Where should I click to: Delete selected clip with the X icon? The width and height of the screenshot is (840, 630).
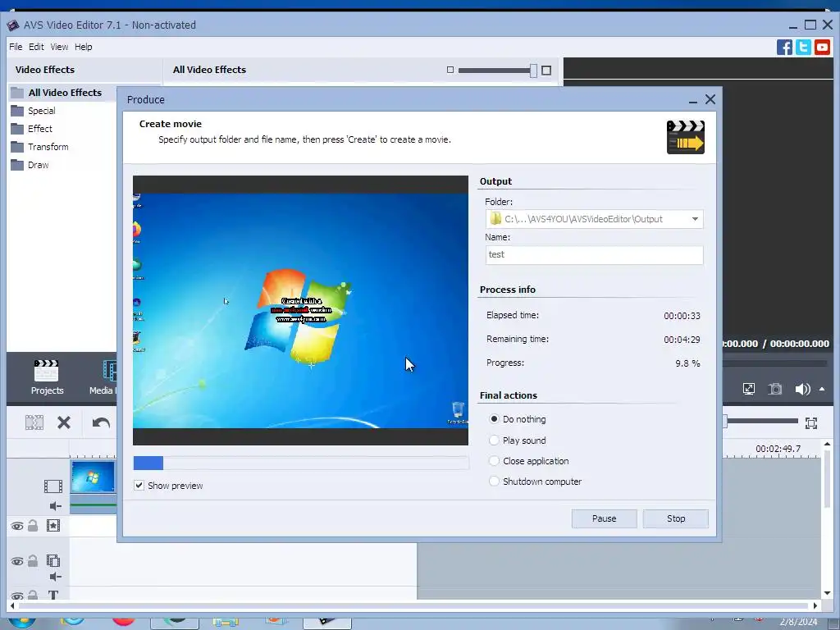[64, 422]
